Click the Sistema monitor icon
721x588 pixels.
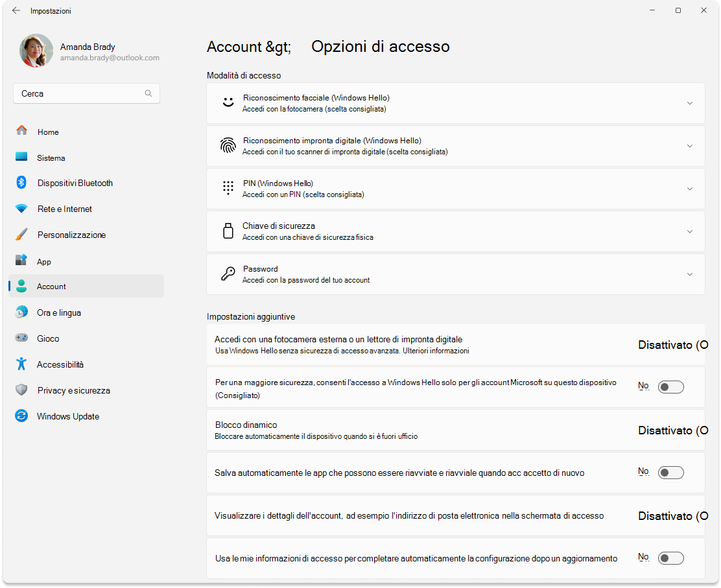(x=21, y=157)
